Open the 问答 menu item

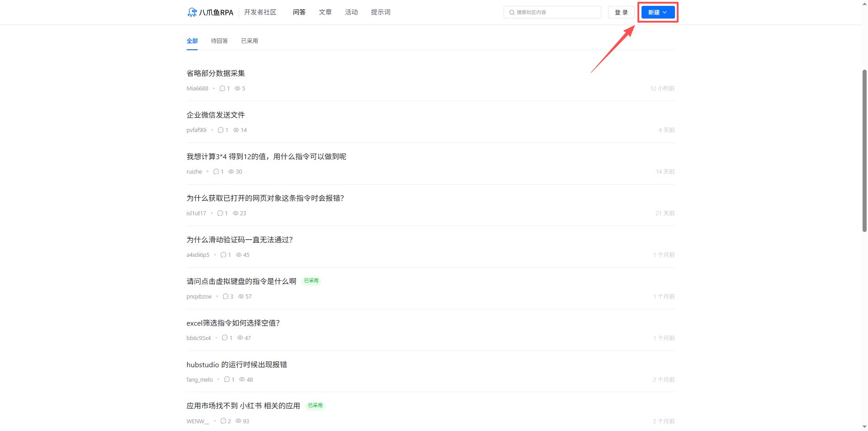(x=299, y=12)
